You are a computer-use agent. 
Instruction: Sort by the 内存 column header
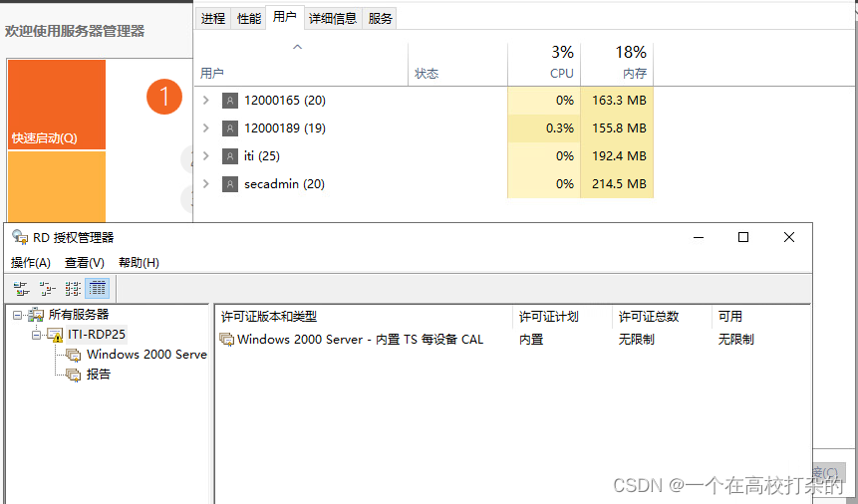pyautogui.click(x=617, y=64)
